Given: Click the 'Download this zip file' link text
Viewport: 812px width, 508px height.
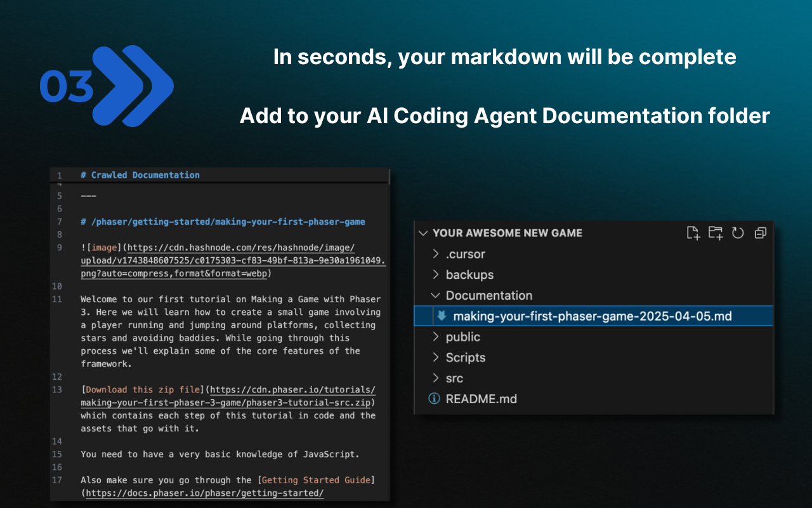Looking at the screenshot, I should point(143,390).
